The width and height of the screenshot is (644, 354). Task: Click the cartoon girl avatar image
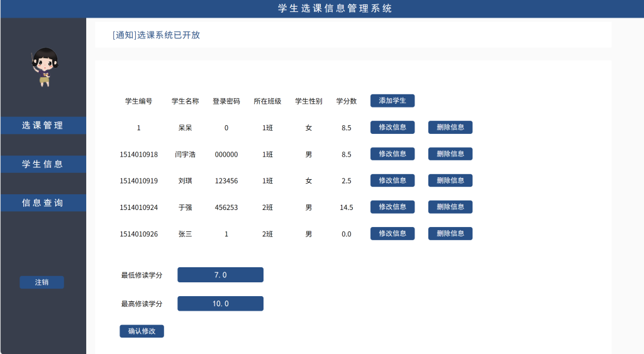pos(45,67)
